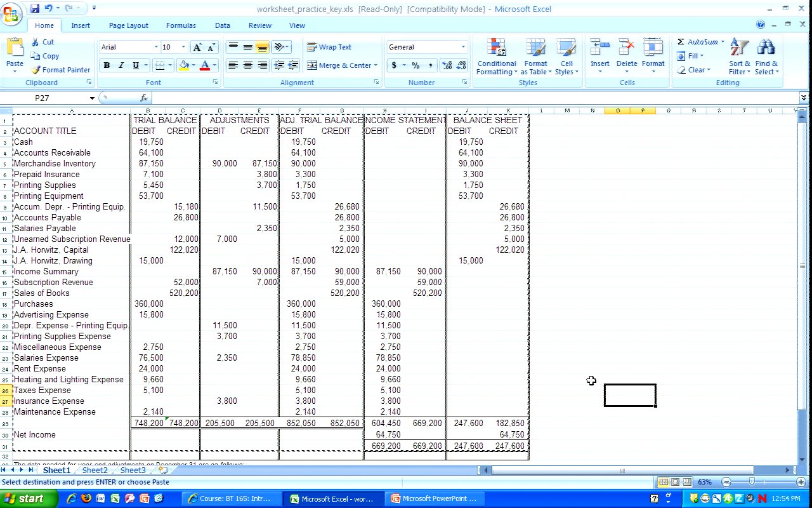Click the AutoSum sigma icon
812x508 pixels.
(x=681, y=42)
